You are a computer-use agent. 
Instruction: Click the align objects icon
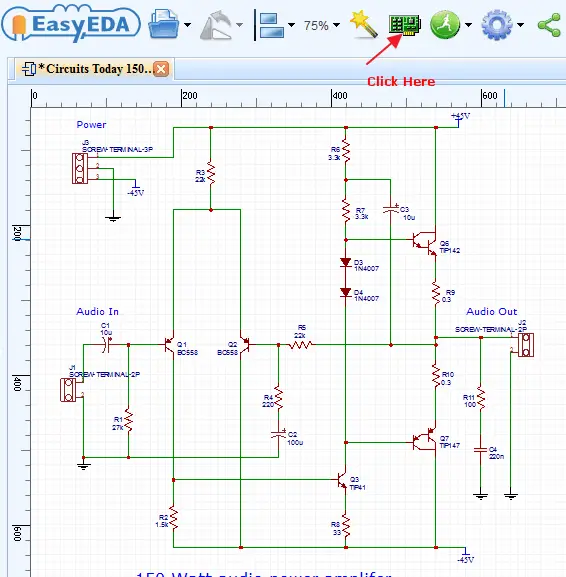[272, 25]
